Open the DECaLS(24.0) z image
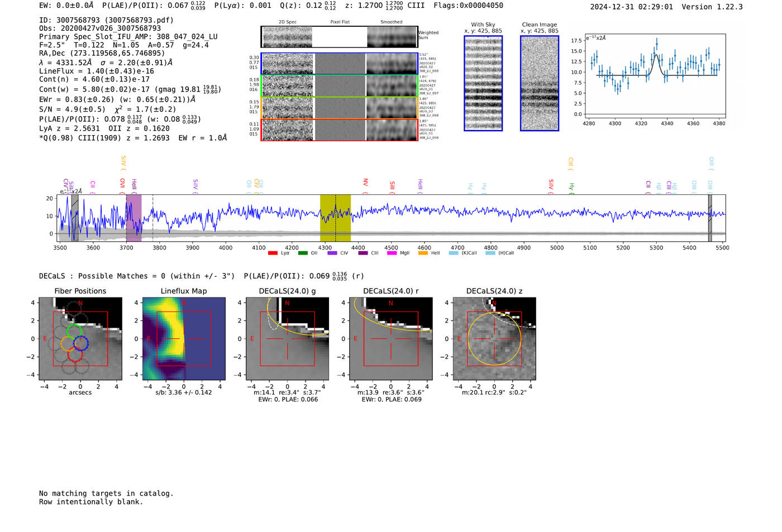The image size is (782, 532). pyautogui.click(x=494, y=339)
